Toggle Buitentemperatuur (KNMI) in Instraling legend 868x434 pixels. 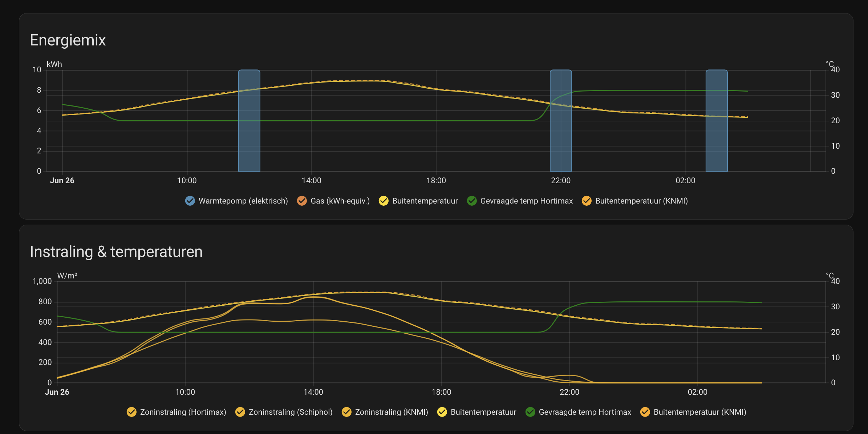tap(645, 412)
